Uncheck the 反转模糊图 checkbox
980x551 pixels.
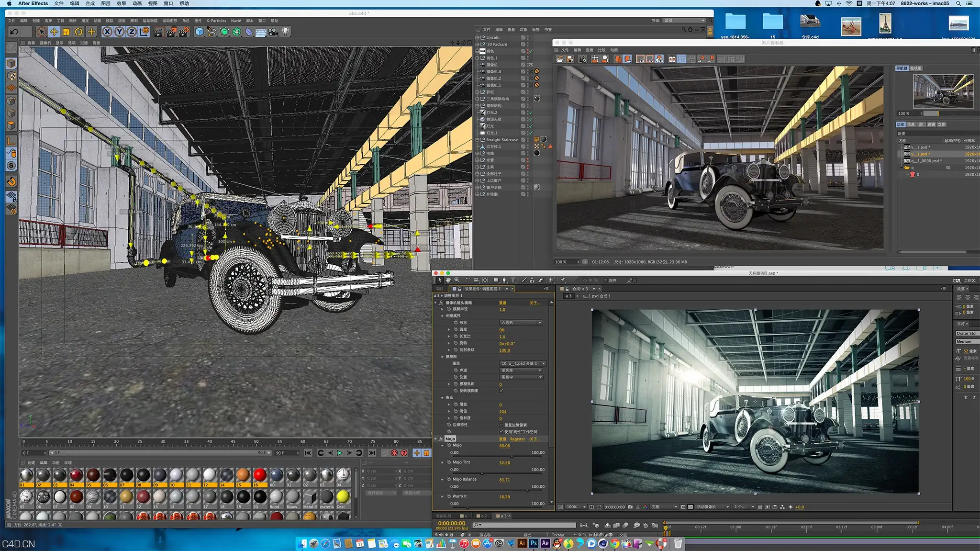point(501,391)
